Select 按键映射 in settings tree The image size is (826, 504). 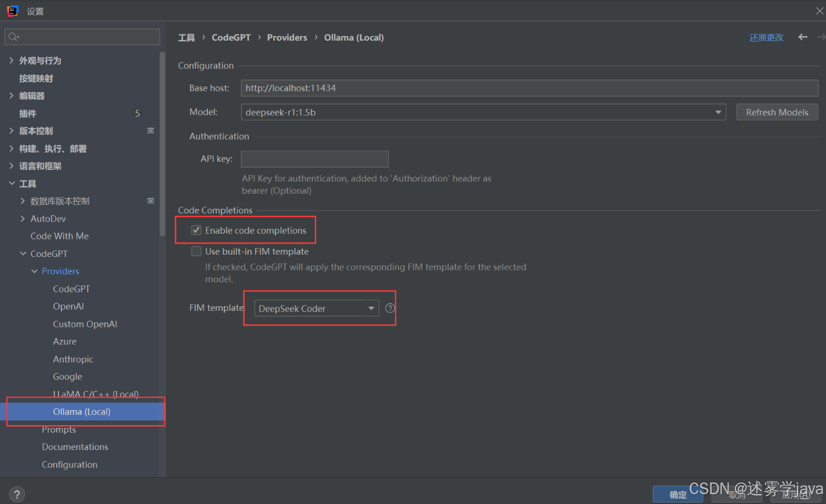pos(36,78)
